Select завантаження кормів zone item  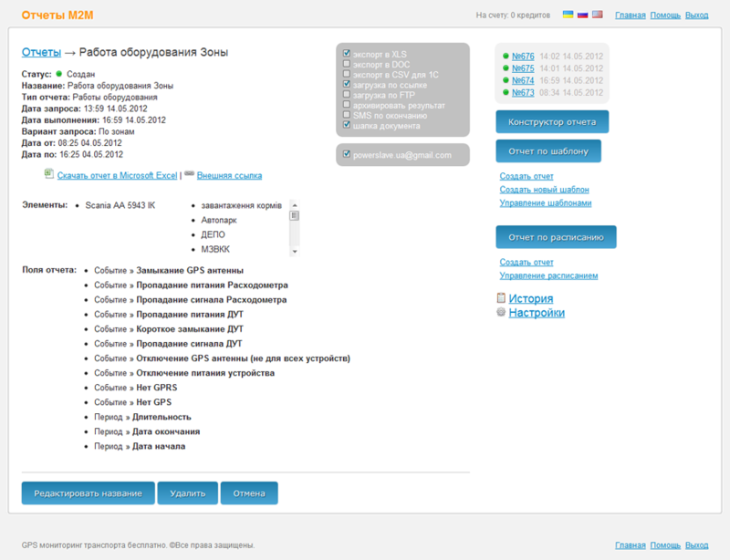pos(241,205)
